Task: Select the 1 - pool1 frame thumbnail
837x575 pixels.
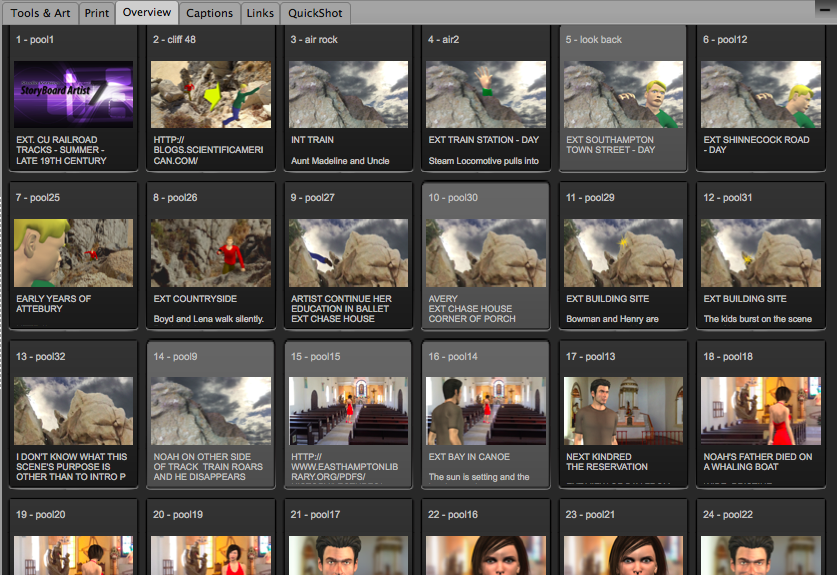Action: 74,94
